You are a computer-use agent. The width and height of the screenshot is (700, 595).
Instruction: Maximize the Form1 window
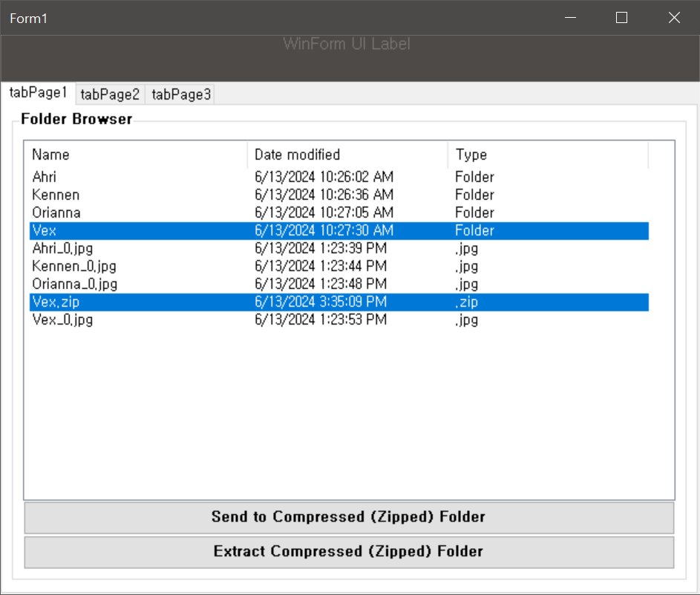click(x=621, y=18)
